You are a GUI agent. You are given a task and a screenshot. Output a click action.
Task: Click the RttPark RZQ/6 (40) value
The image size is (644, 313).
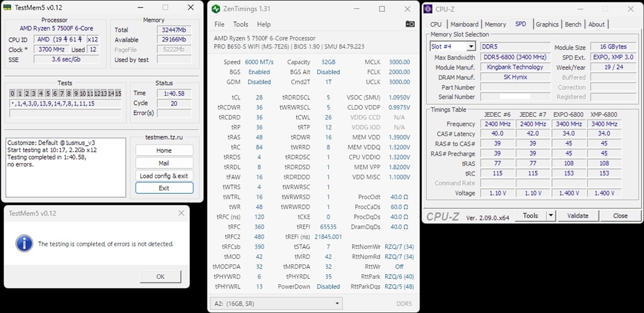pyautogui.click(x=399, y=277)
